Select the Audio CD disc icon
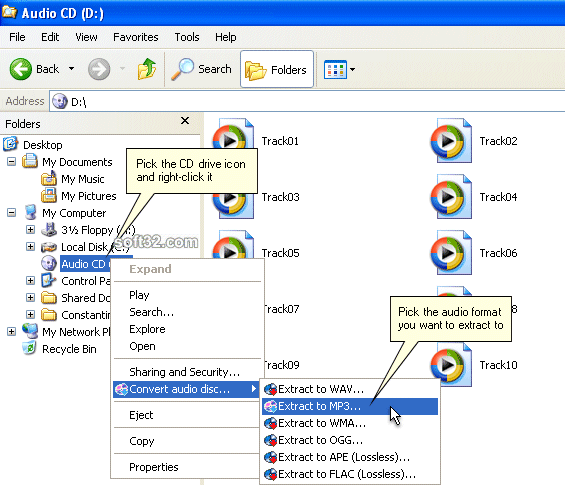The height and width of the screenshot is (485, 565). (49, 263)
